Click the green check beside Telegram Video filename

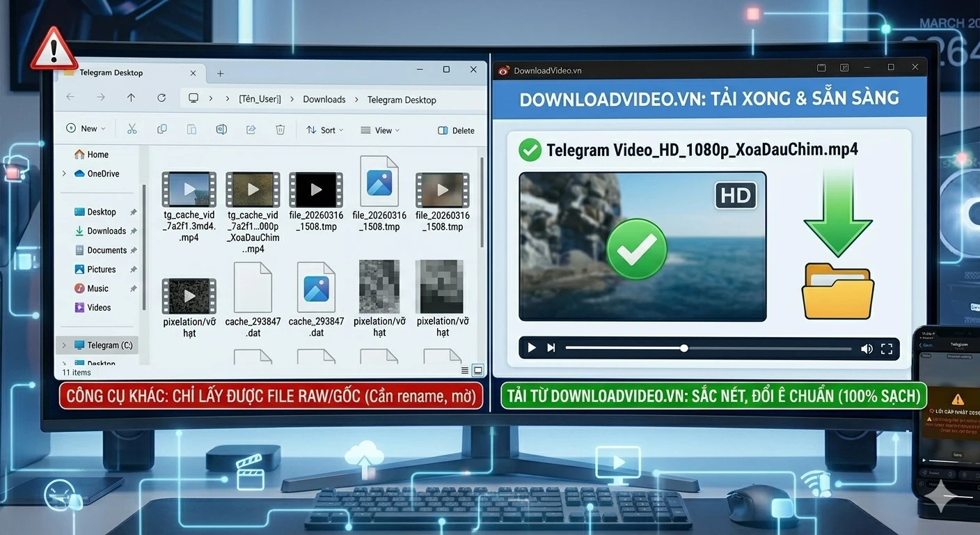[530, 150]
